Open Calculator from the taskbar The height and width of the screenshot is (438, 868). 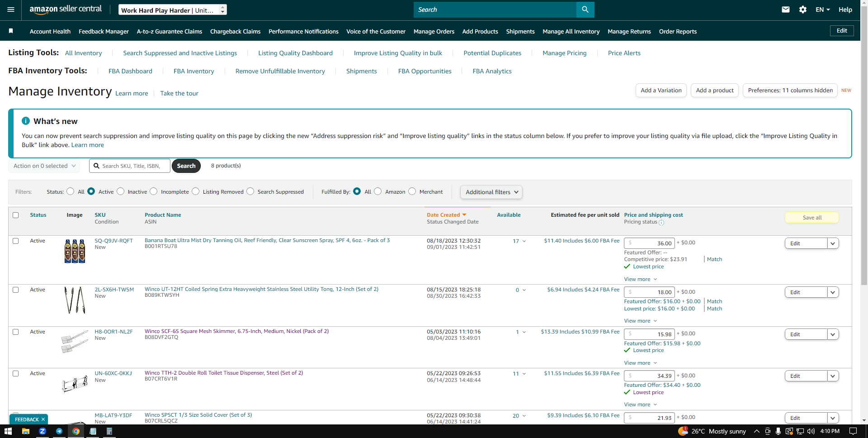point(109,431)
